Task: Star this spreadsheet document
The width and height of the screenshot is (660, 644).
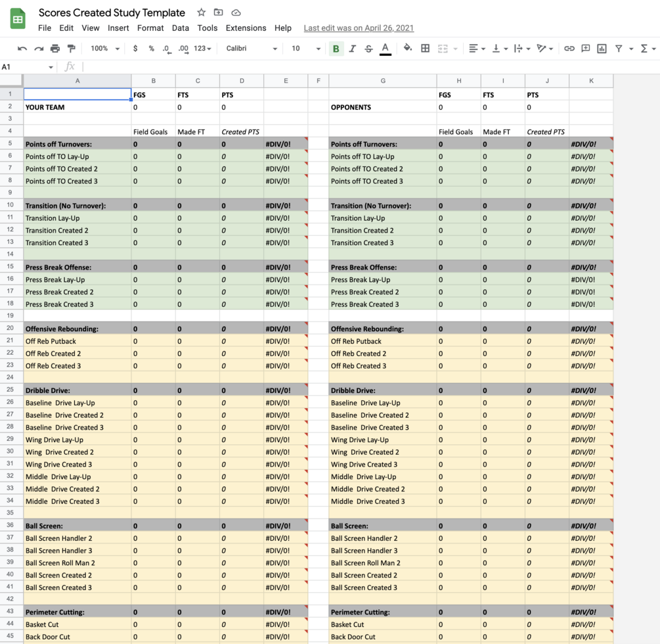Action: click(x=201, y=12)
